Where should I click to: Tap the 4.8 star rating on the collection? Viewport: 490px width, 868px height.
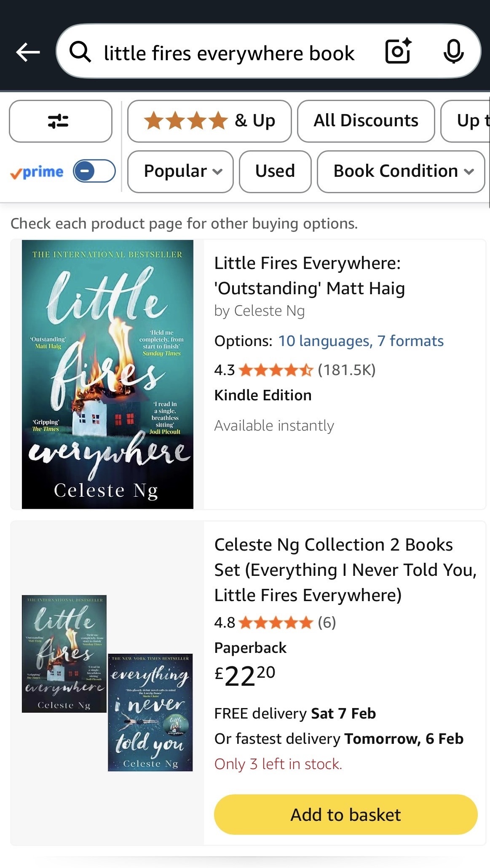tap(274, 623)
